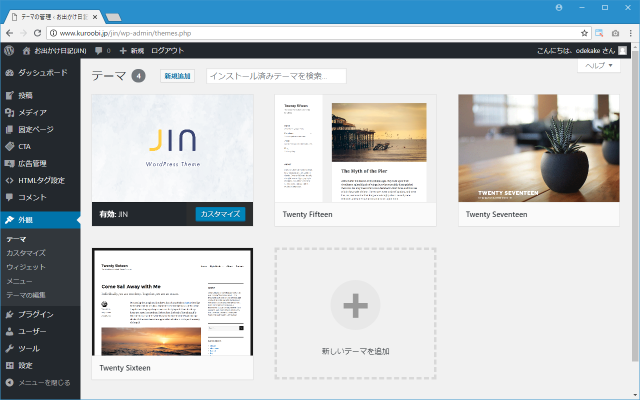
Task: Click the Twenty Seventeen theme name
Action: click(x=496, y=214)
